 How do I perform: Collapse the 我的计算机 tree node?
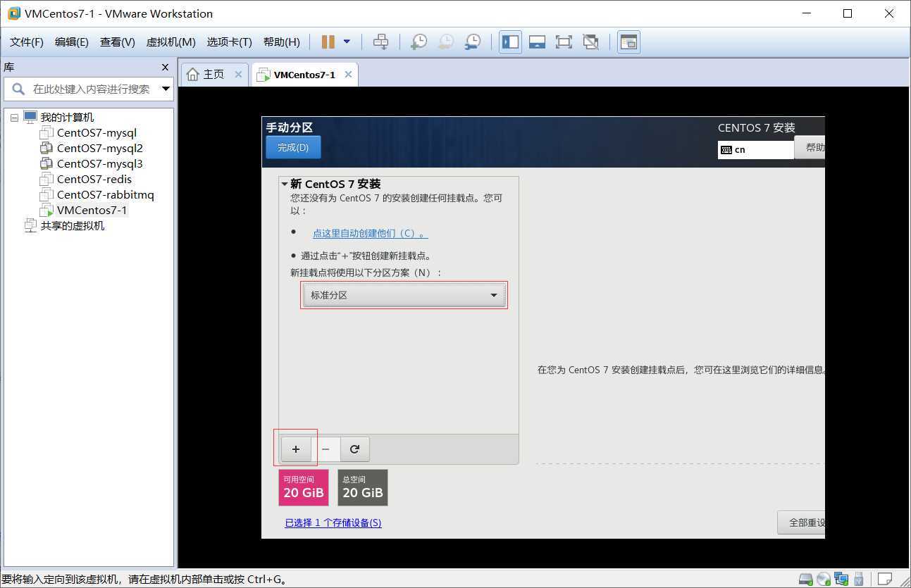coord(14,118)
